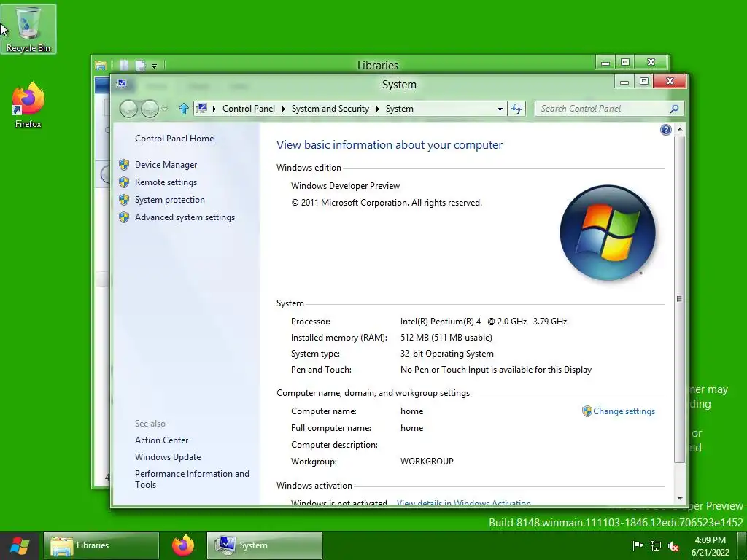
Task: Open Advanced system settings link
Action: point(185,217)
